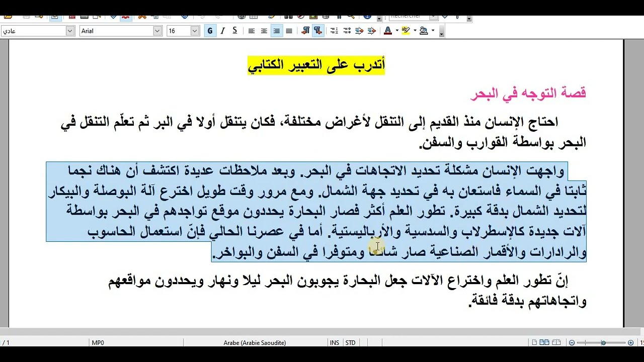Apply the yellow highlight color
644x362 pixels.
click(x=406, y=31)
